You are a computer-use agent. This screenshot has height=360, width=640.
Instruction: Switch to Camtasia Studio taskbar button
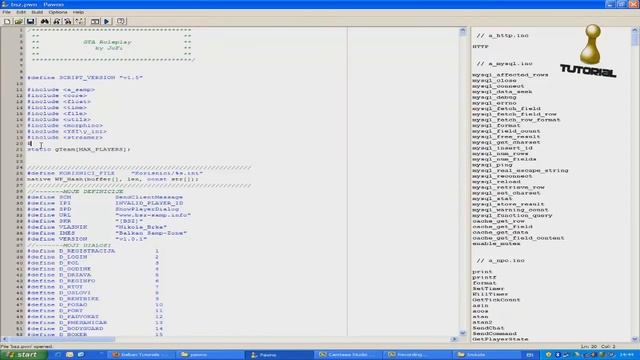click(350, 355)
